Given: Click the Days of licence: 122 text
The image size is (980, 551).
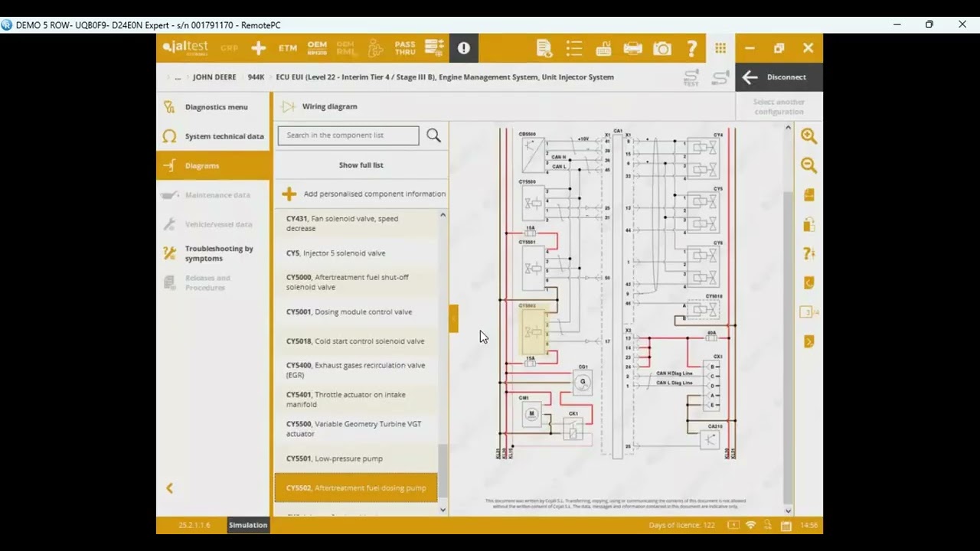Looking at the screenshot, I should click(x=681, y=525).
